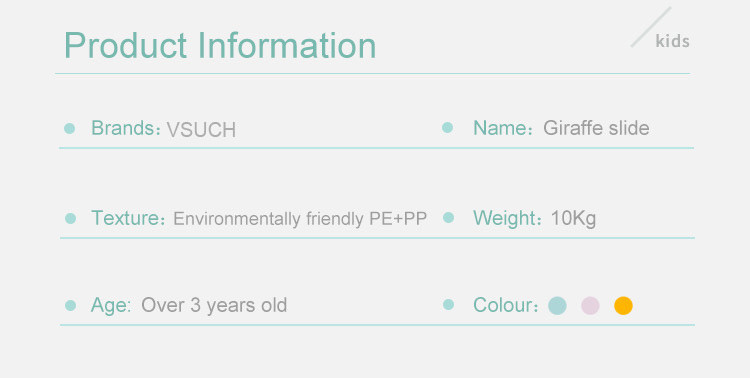750x378 pixels.
Task: Click the 10Kg weight value
Action: (x=574, y=219)
